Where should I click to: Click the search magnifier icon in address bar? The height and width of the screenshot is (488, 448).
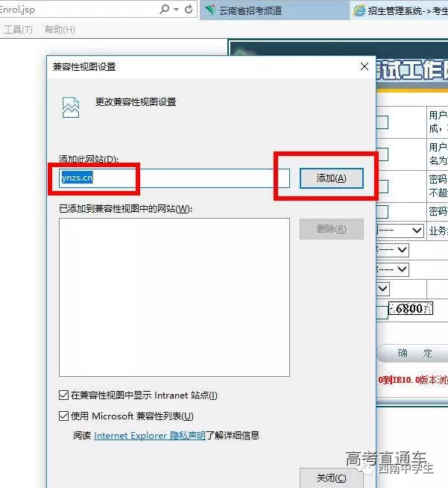pos(165,10)
